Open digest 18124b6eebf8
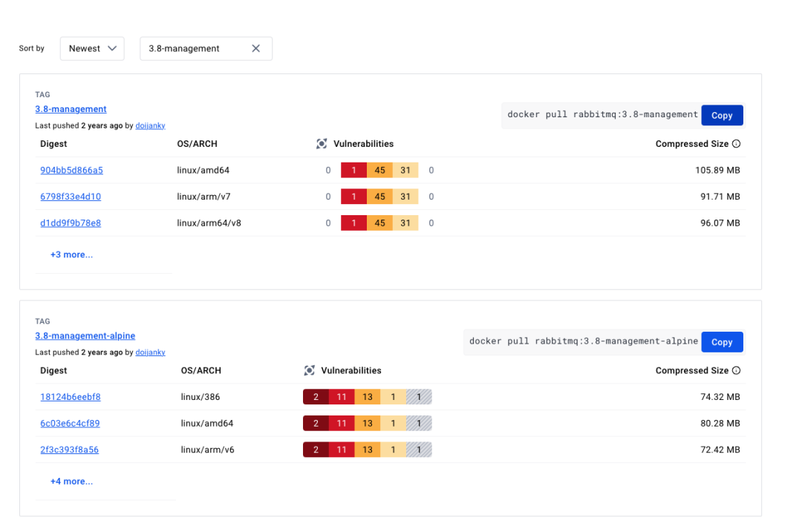802x532 pixels. pyautogui.click(x=71, y=397)
